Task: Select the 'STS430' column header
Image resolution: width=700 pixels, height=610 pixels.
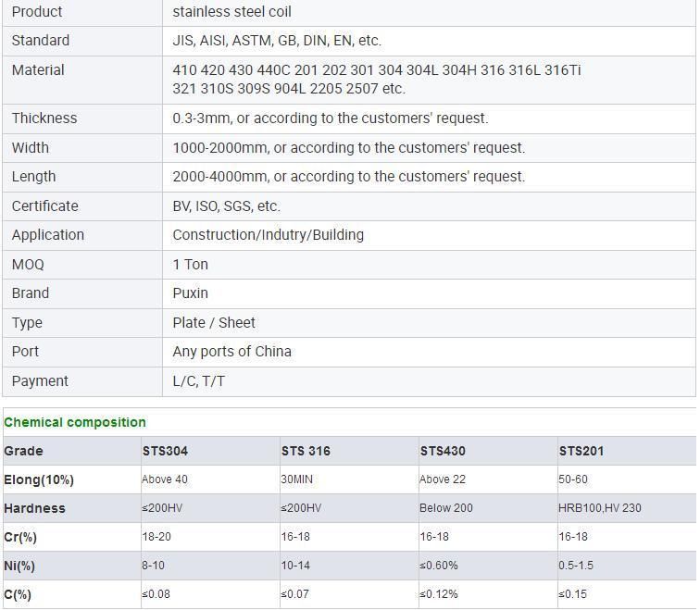Action: coord(443,451)
